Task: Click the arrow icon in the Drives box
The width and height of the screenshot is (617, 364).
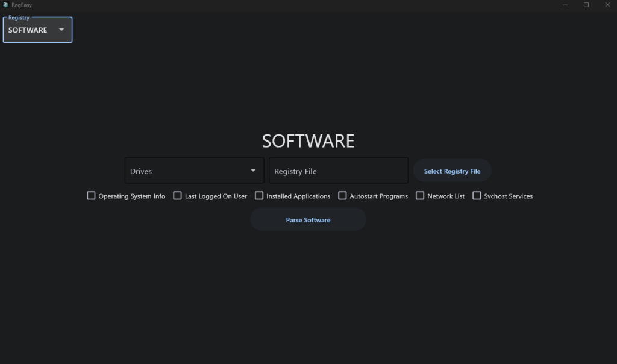Action: click(253, 171)
